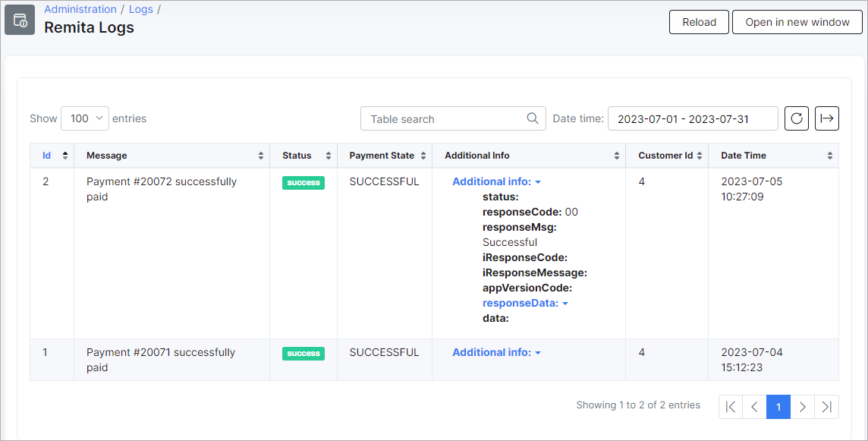Open the Administration breadcrumb link
Screen dimensions: 868x441
click(80, 9)
